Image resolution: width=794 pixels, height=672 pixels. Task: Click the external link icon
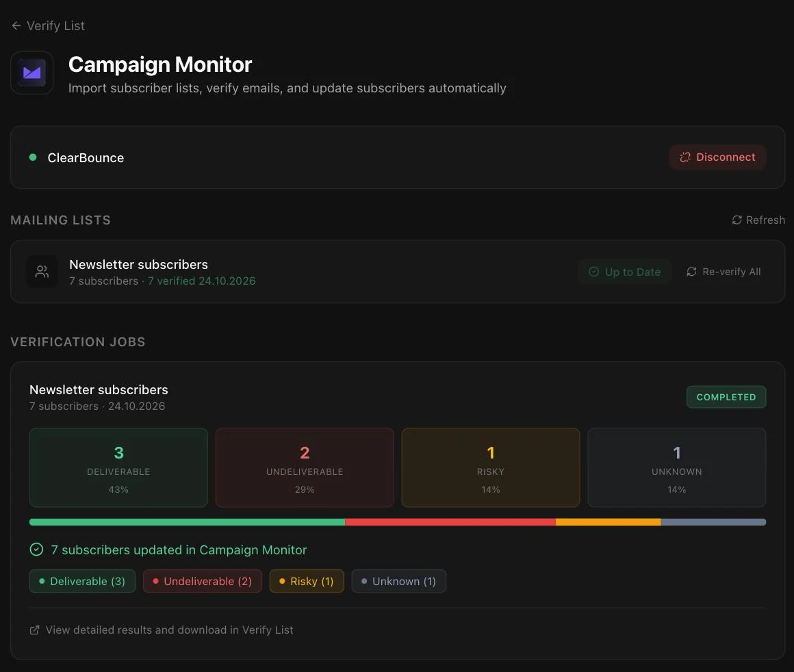click(x=34, y=630)
